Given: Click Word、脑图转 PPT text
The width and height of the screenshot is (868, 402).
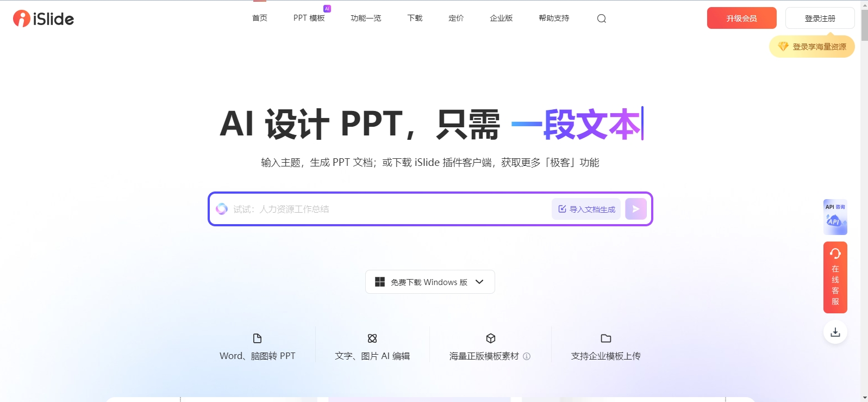Looking at the screenshot, I should [x=258, y=356].
